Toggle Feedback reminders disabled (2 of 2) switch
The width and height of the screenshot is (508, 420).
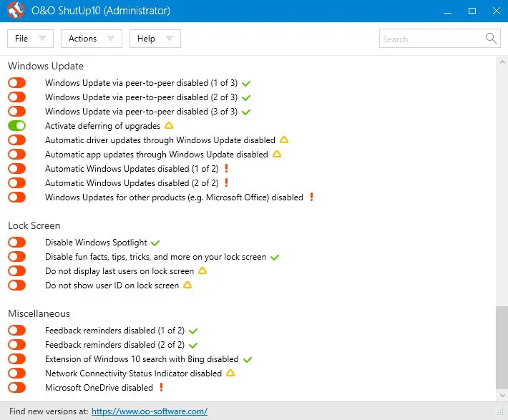[x=17, y=344]
